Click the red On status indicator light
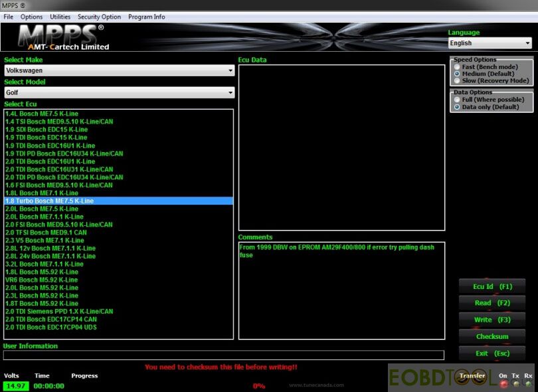Viewport: 538px width, 392px height. pos(503,384)
